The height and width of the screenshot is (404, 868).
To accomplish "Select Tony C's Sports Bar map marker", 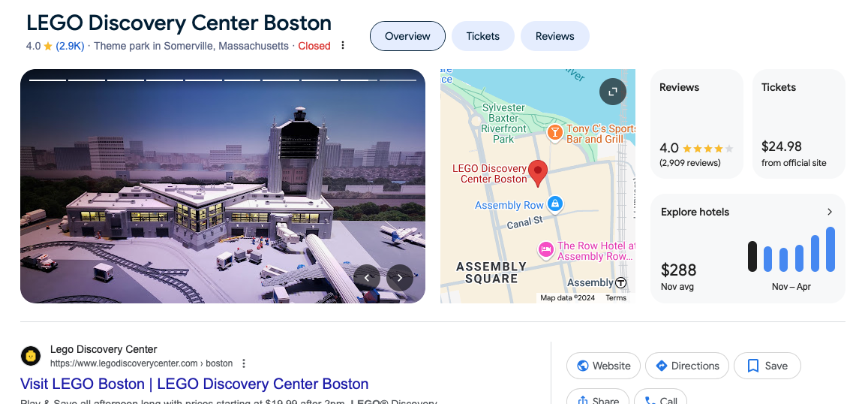I will click(x=554, y=132).
